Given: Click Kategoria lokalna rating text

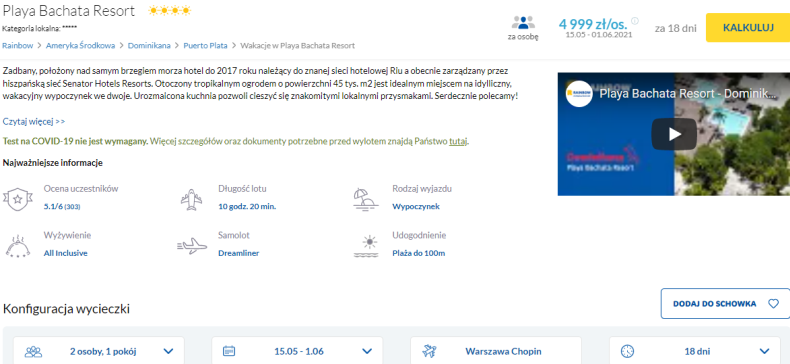Looking at the screenshot, I should pos(40,28).
